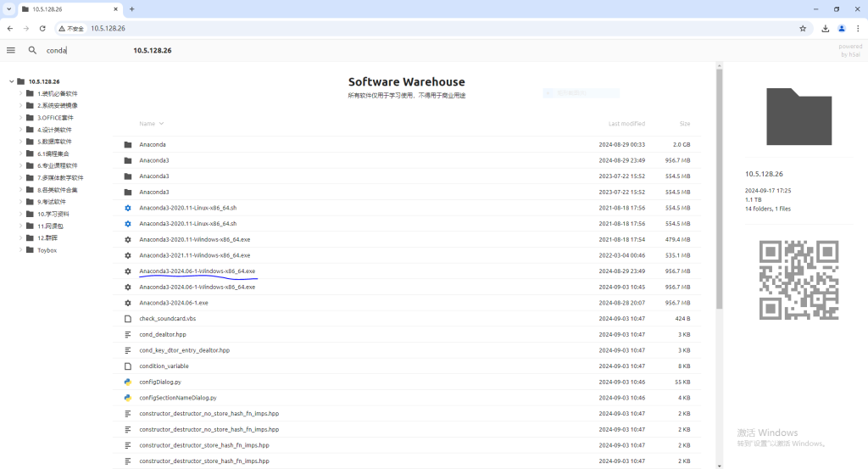Collapse the 10.5.128.26 root tree node
868x469 pixels.
click(11, 81)
